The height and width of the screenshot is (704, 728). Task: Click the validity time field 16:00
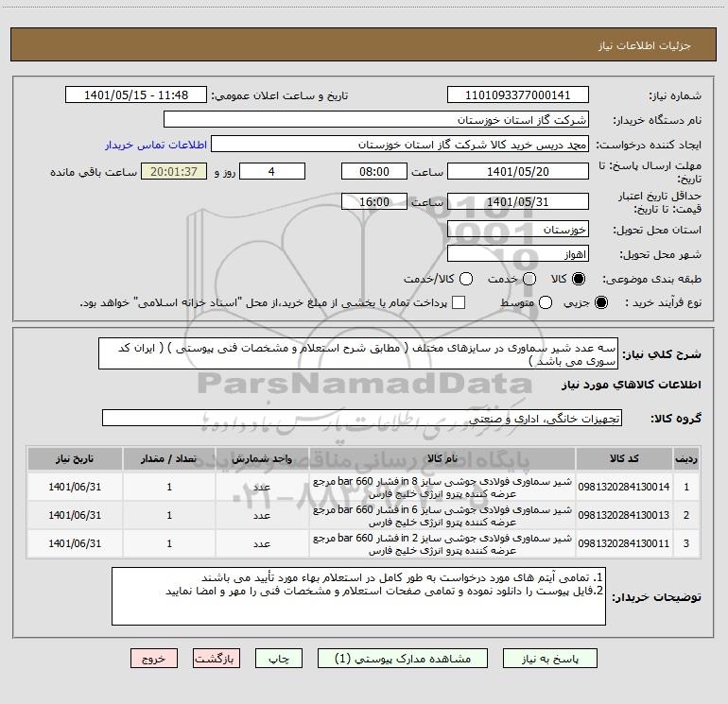[x=374, y=201]
